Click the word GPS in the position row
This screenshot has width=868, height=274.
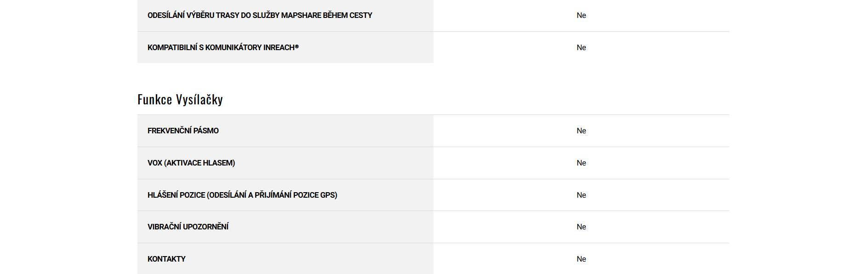[x=328, y=195]
